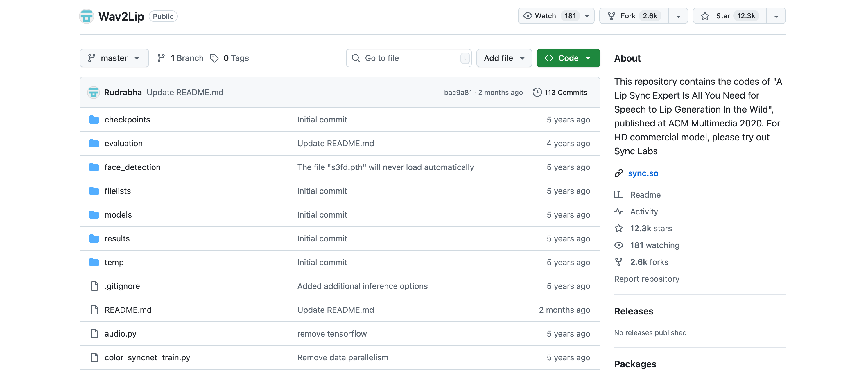Click Report repository link
The height and width of the screenshot is (376, 868).
pyautogui.click(x=646, y=279)
